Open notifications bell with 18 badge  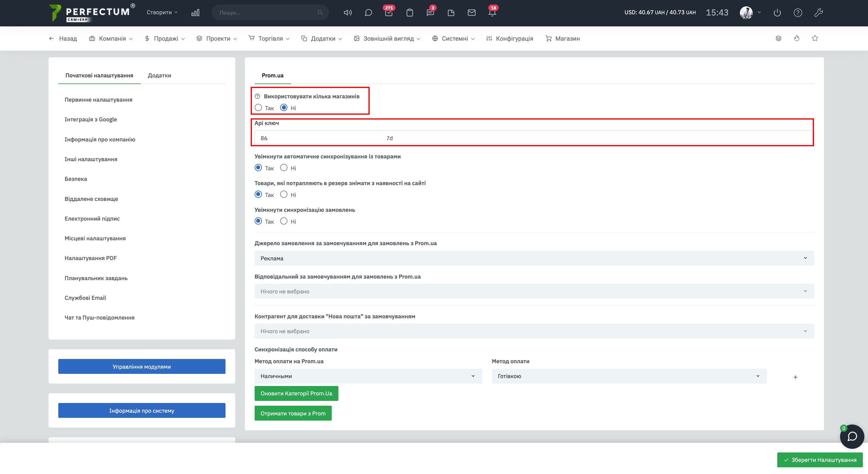click(x=492, y=13)
